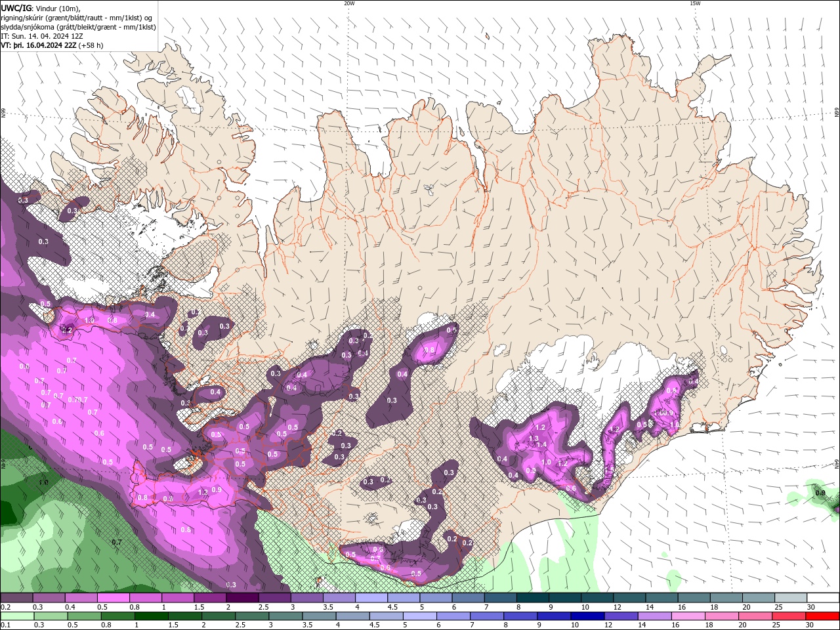Click the '0.1' label under bottom legend row

tap(5, 625)
